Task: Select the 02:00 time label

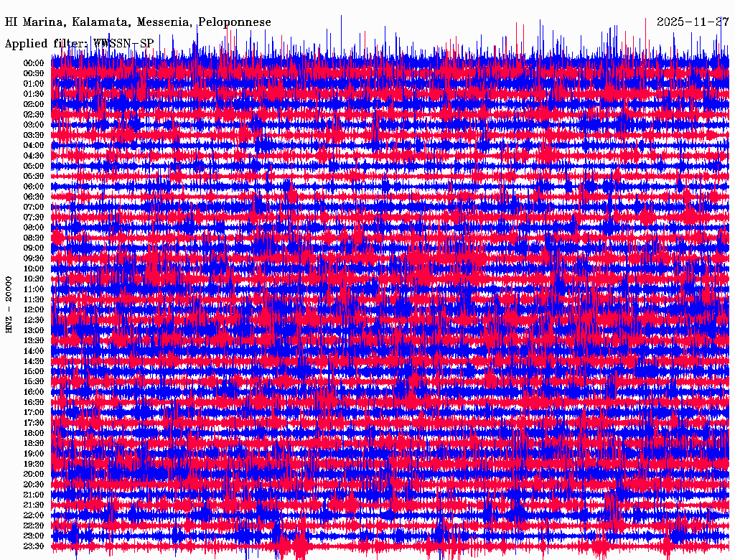Action: (x=34, y=105)
